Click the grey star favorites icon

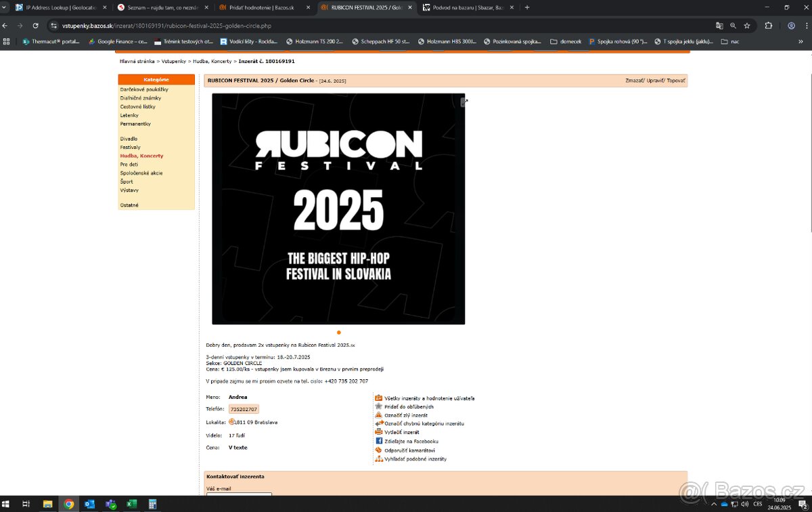[379, 406]
